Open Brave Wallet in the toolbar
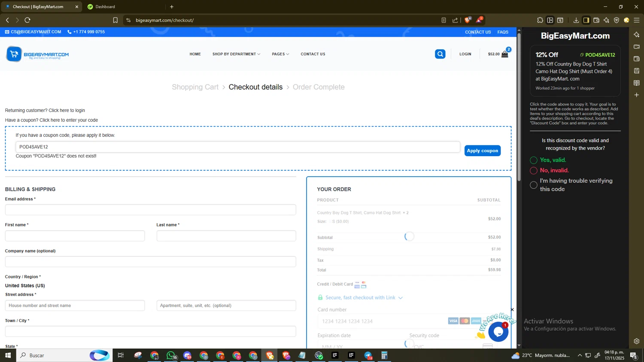644x362 pixels. click(596, 20)
